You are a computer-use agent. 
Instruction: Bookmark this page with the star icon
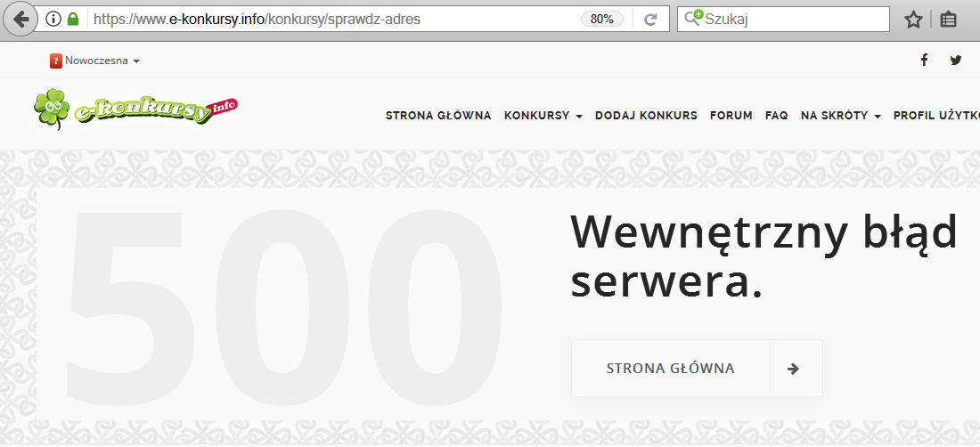(x=913, y=20)
